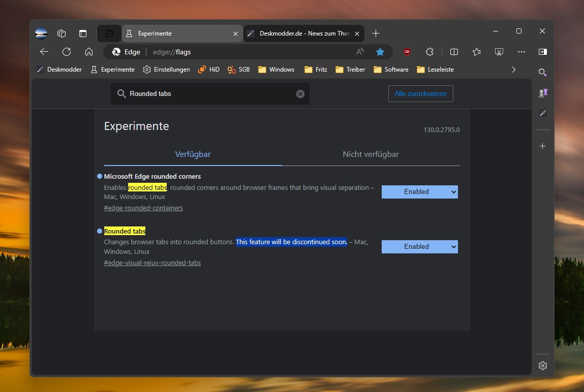584x392 pixels.
Task: Open Rounded tabs Enabled dropdown
Action: [420, 247]
